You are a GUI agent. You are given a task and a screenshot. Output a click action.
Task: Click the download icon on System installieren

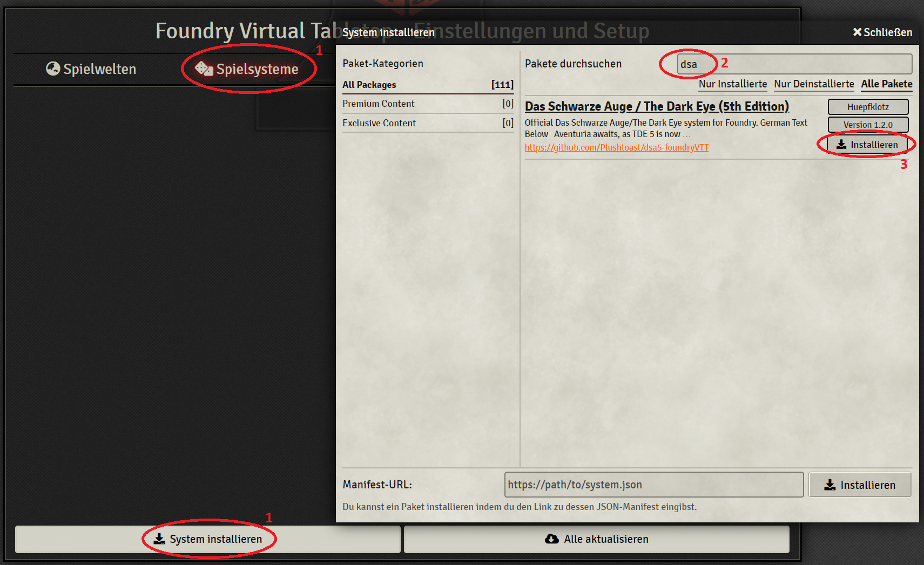click(160, 539)
